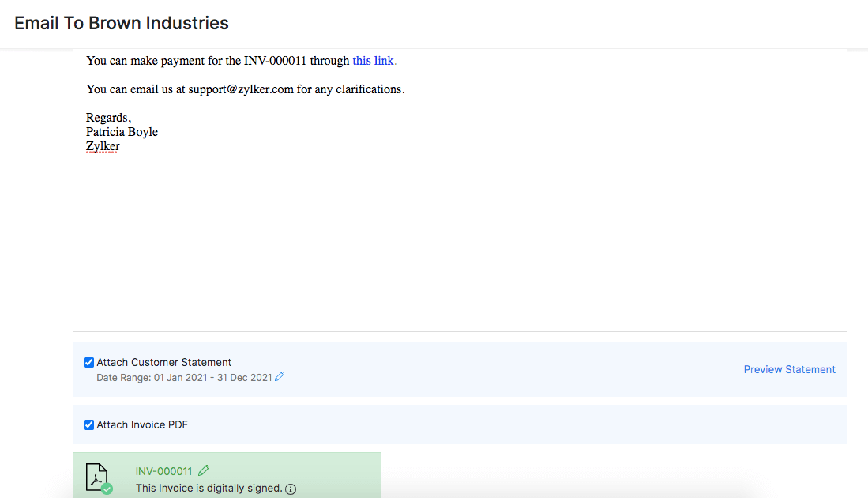Follow the 'this link' payment hyperlink
The width and height of the screenshot is (868, 498).
click(x=373, y=61)
